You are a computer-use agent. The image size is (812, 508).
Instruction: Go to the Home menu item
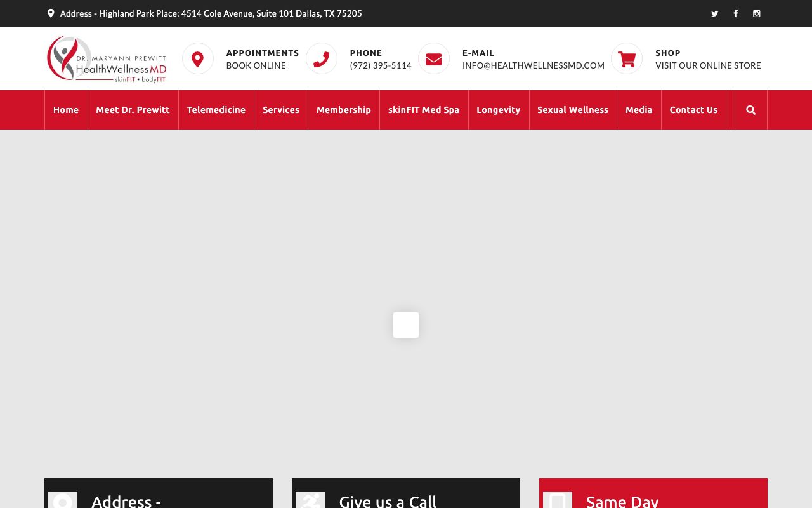click(66, 110)
